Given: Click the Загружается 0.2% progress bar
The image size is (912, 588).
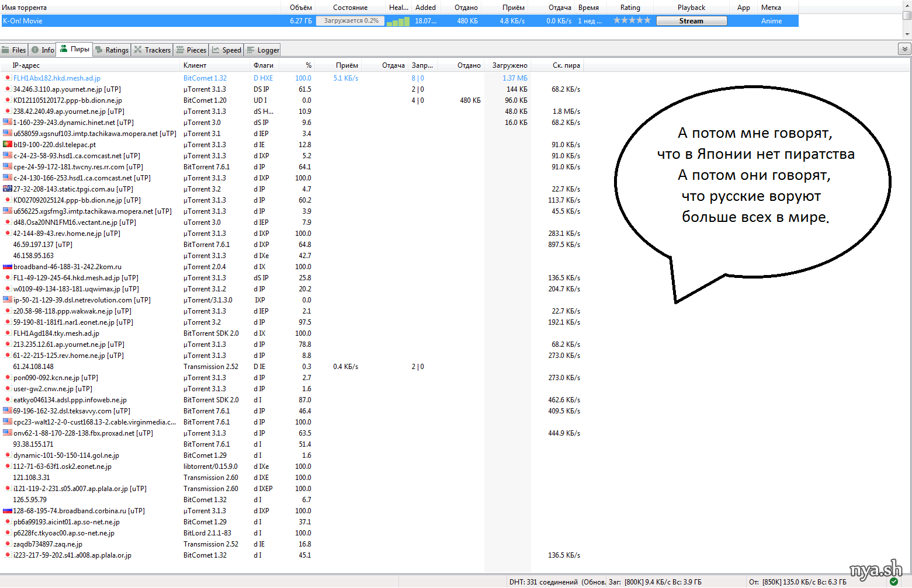Looking at the screenshot, I should [351, 21].
